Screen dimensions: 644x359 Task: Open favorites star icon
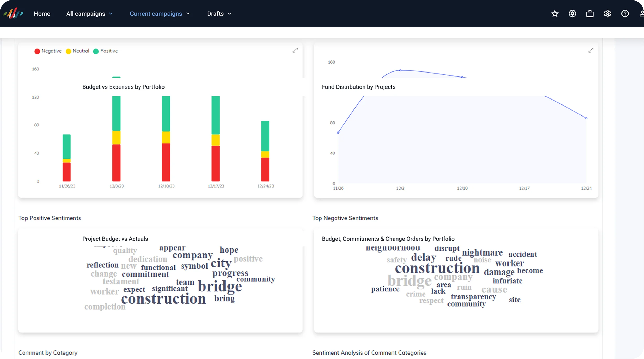click(555, 14)
